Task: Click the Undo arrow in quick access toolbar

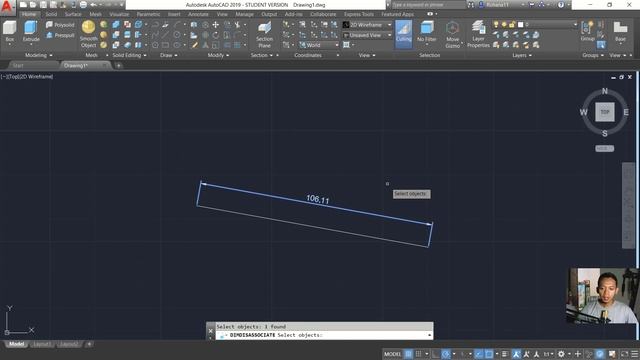Action: click(93, 5)
